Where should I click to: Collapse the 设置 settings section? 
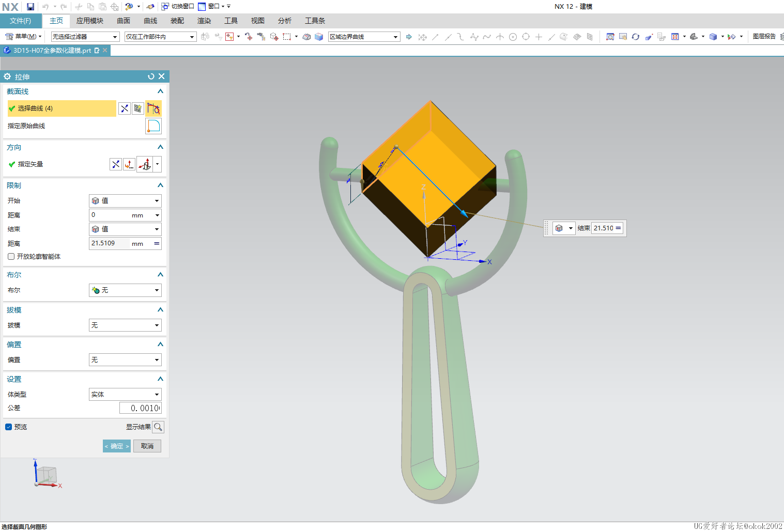tap(160, 379)
